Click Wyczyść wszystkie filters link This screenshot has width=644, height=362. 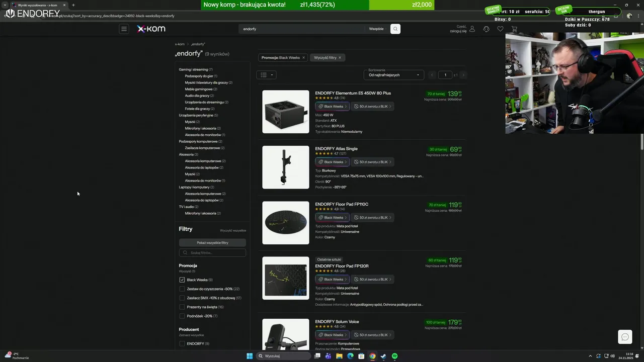point(233,230)
